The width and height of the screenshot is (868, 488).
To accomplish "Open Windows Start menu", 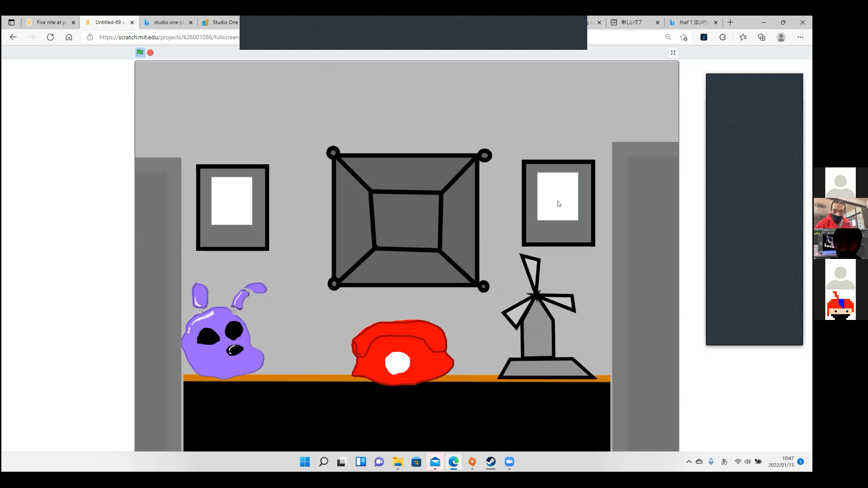I will point(305,462).
